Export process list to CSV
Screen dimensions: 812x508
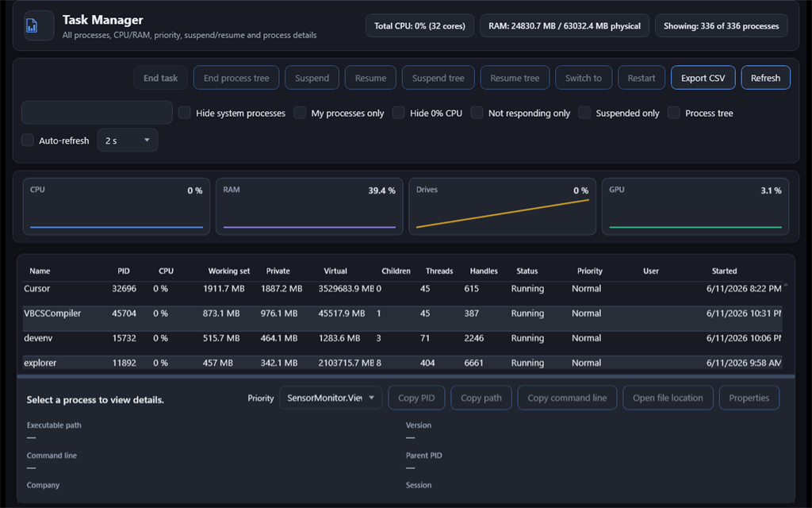tap(703, 78)
